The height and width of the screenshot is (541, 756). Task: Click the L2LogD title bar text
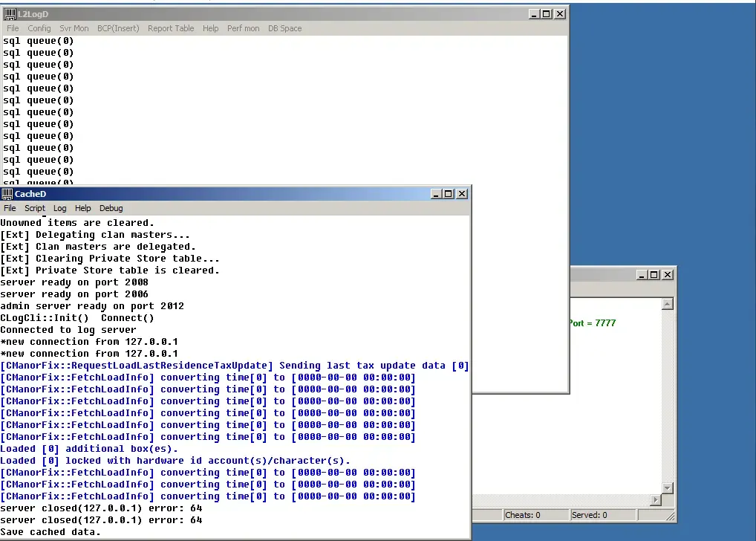click(x=33, y=14)
